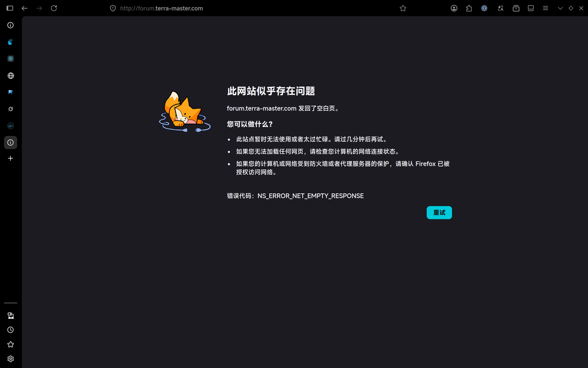Open the extensions puzzle icon

click(469, 8)
